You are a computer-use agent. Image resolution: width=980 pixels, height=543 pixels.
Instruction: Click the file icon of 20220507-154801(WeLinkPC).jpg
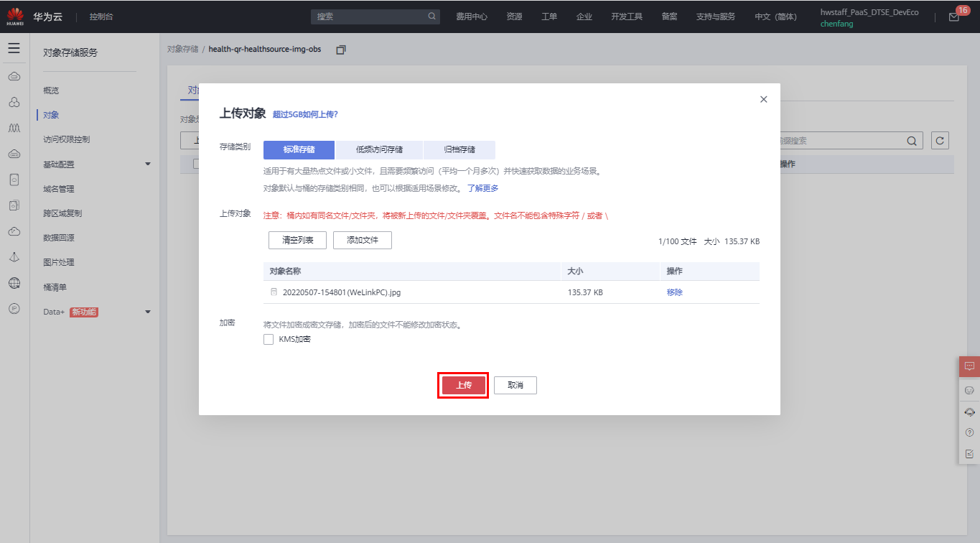[x=274, y=292]
